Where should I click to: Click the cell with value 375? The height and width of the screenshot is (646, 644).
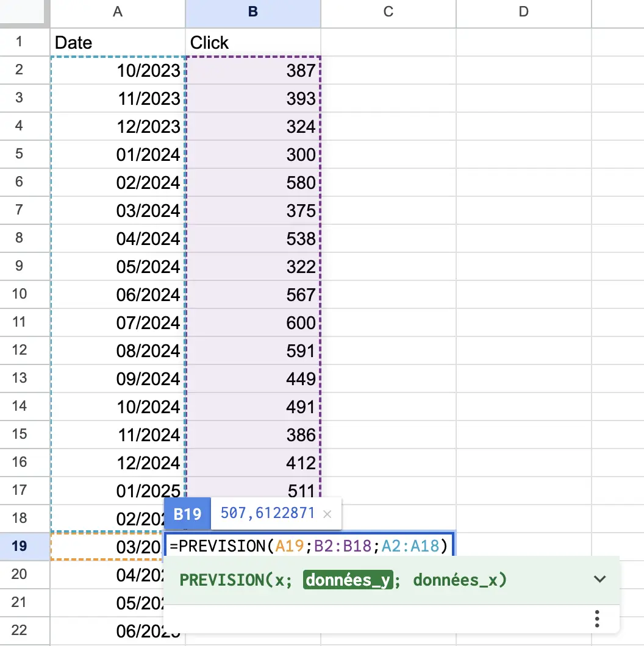(252, 210)
